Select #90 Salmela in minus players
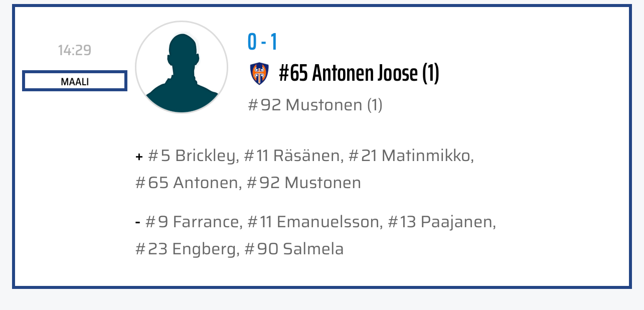Viewport: 644px width, 310px height. (x=294, y=249)
